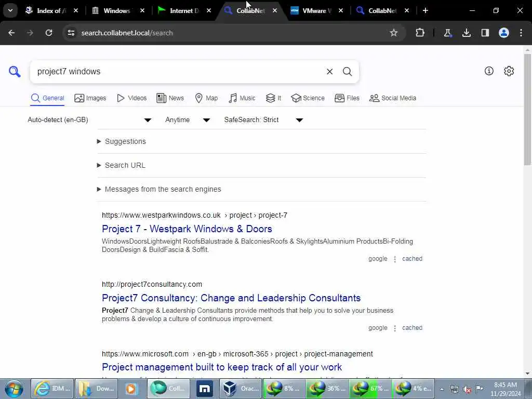The width and height of the screenshot is (532, 399).
Task: Toggle the browser side panel icon
Action: (x=485, y=33)
